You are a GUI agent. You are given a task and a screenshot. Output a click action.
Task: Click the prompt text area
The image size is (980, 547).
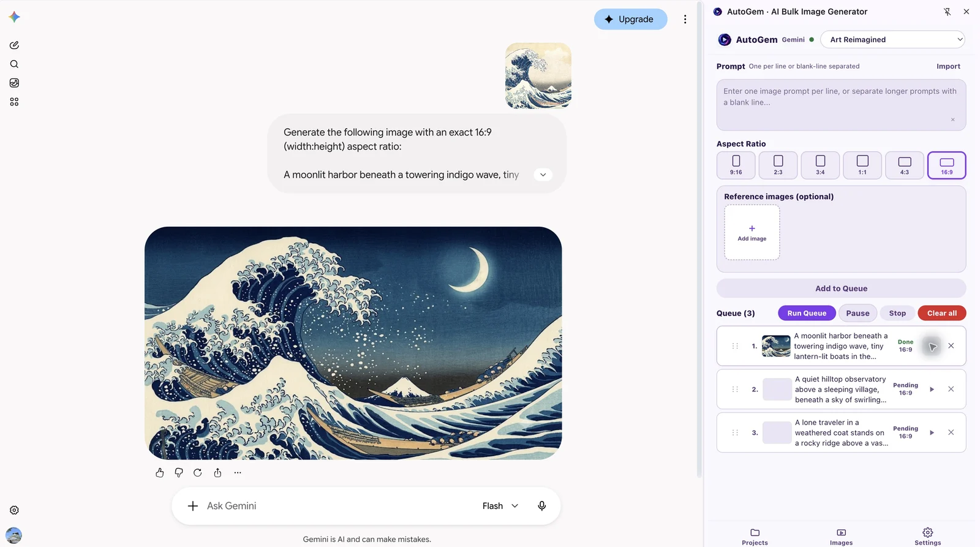tap(841, 105)
